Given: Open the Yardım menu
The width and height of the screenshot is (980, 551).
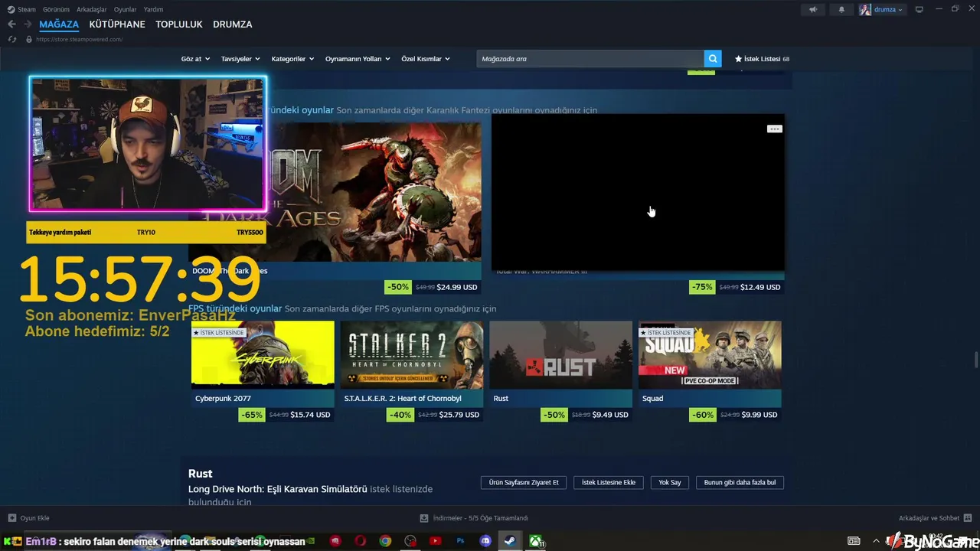Looking at the screenshot, I should pyautogui.click(x=153, y=9).
